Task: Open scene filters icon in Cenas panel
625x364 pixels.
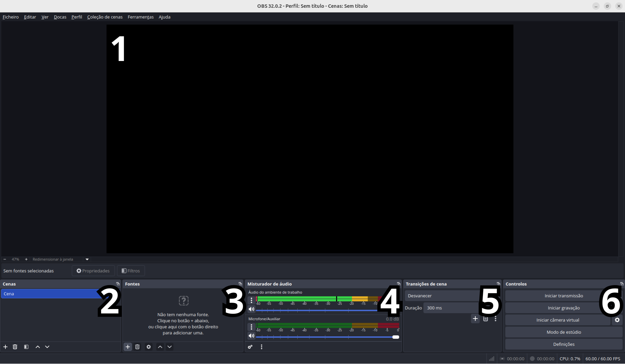Action: (x=26, y=347)
